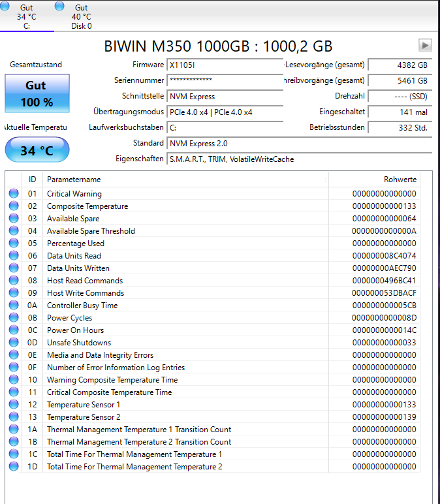Click status orb for row 1A
This screenshot has height=504, width=440.
point(14,429)
